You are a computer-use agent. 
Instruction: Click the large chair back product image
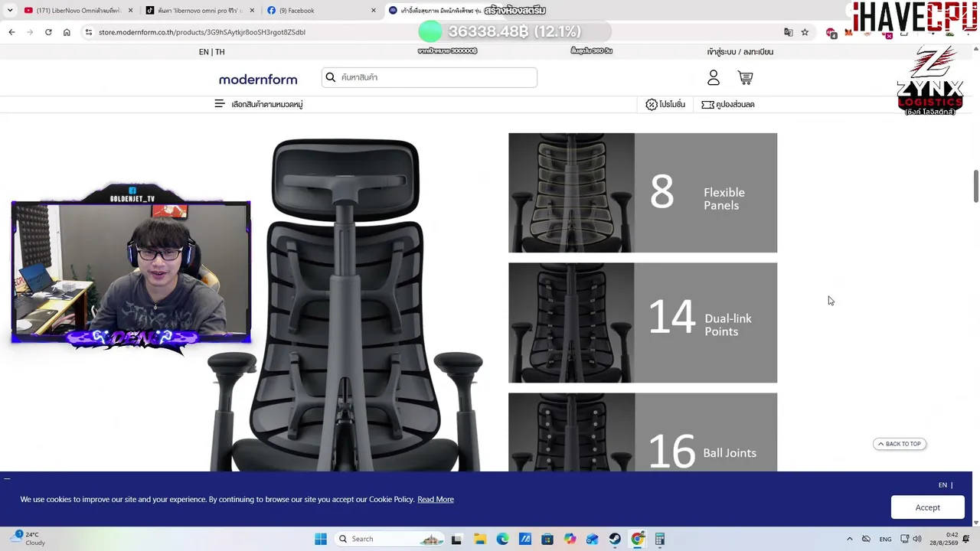click(345, 305)
